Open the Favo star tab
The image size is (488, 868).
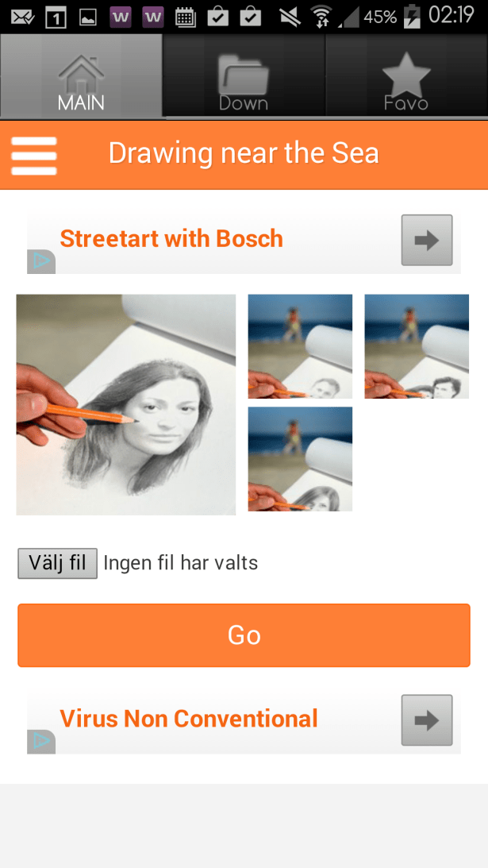click(406, 76)
